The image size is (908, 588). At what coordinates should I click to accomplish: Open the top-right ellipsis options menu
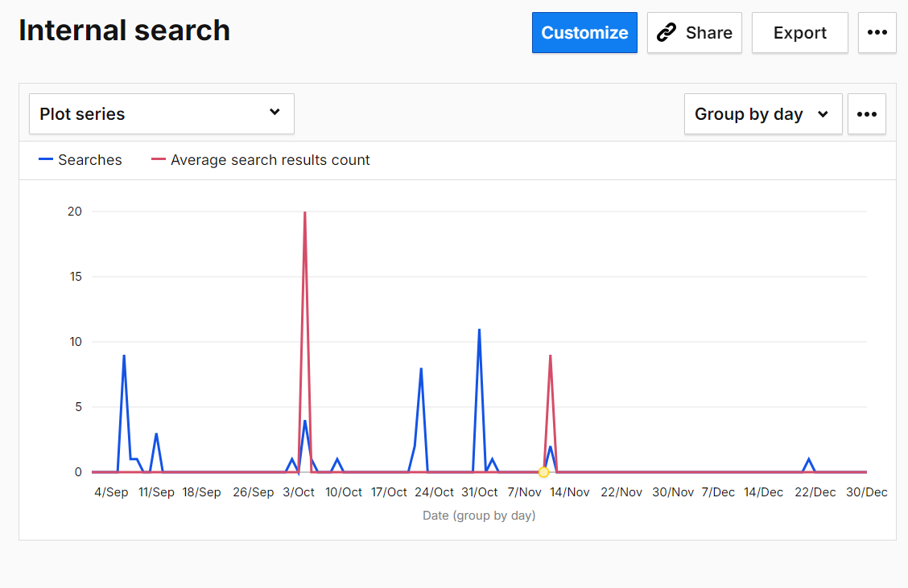coord(877,32)
